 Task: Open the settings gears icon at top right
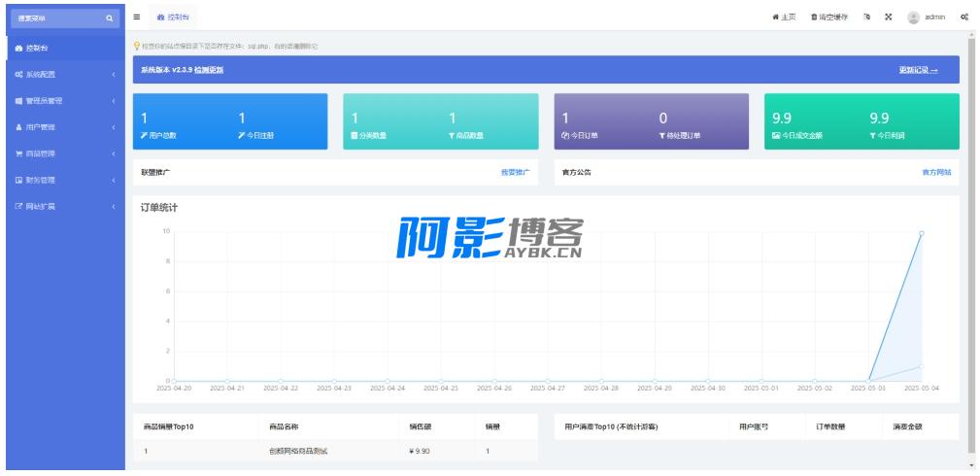(x=964, y=17)
